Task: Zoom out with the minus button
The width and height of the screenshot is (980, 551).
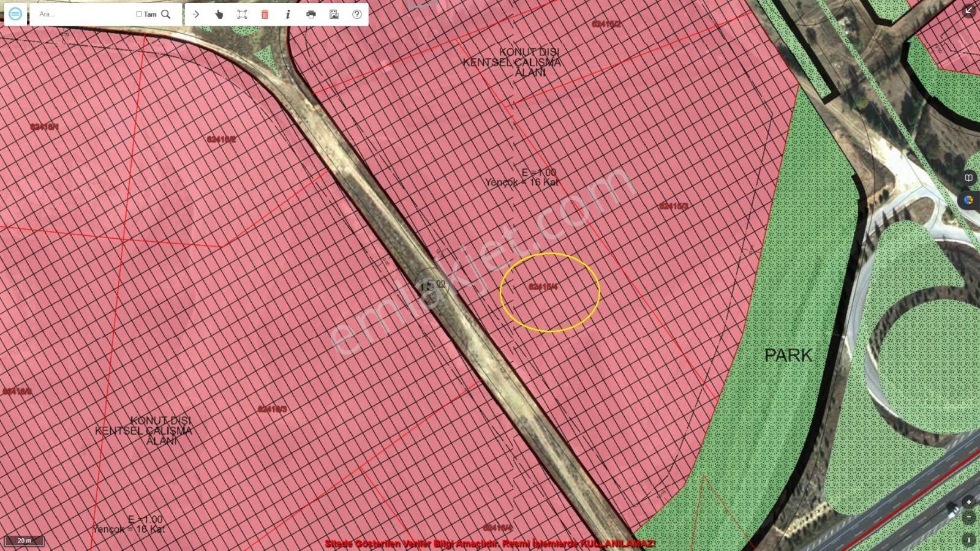Action: (968, 517)
